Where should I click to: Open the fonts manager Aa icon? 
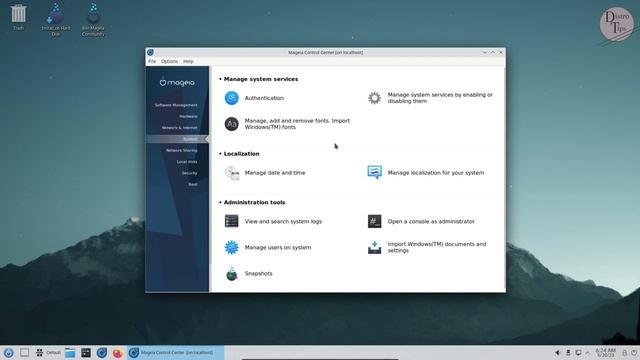[x=231, y=124]
